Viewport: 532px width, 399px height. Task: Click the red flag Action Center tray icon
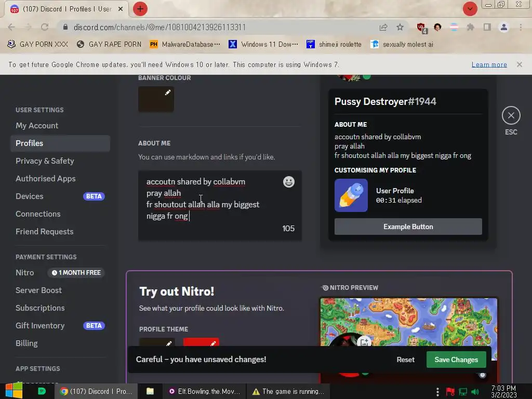(450, 392)
